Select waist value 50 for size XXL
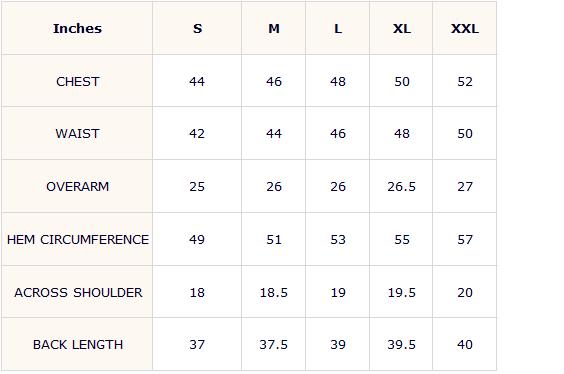The width and height of the screenshot is (564, 374). (465, 134)
